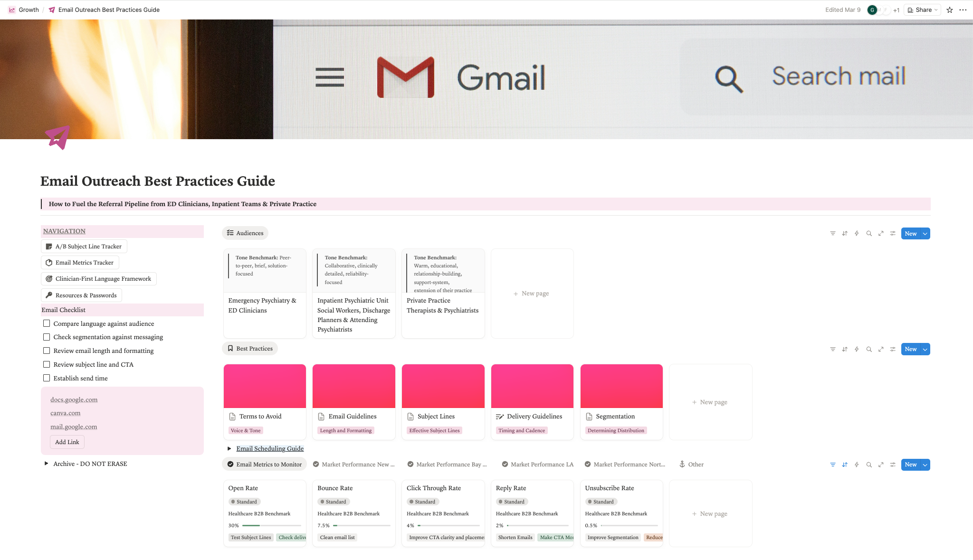Check the Establish send time checkbox
The width and height of the screenshot is (973, 560).
coord(47,378)
